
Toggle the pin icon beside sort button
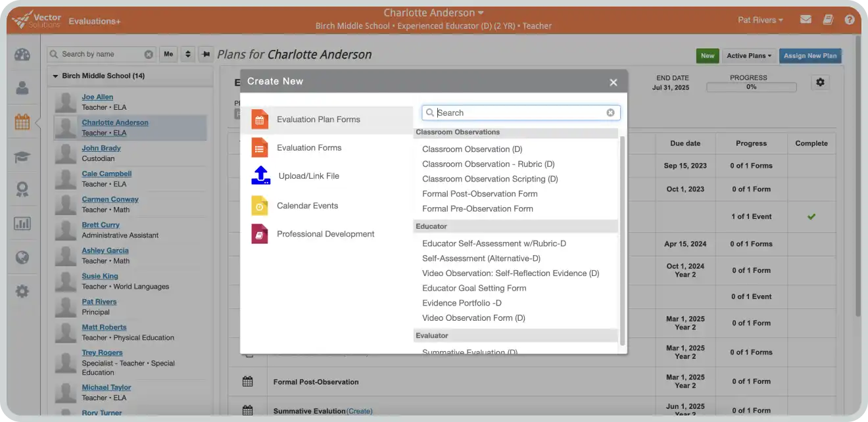[206, 55]
